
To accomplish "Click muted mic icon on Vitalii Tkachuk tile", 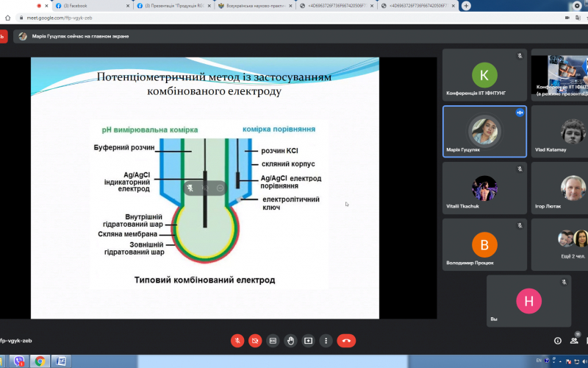I will click(520, 169).
